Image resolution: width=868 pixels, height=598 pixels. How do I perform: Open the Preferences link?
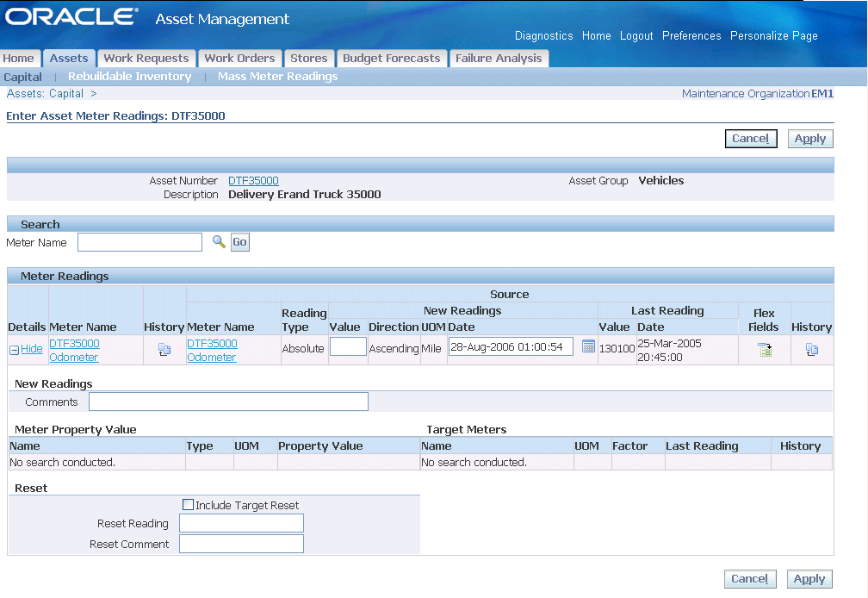691,35
